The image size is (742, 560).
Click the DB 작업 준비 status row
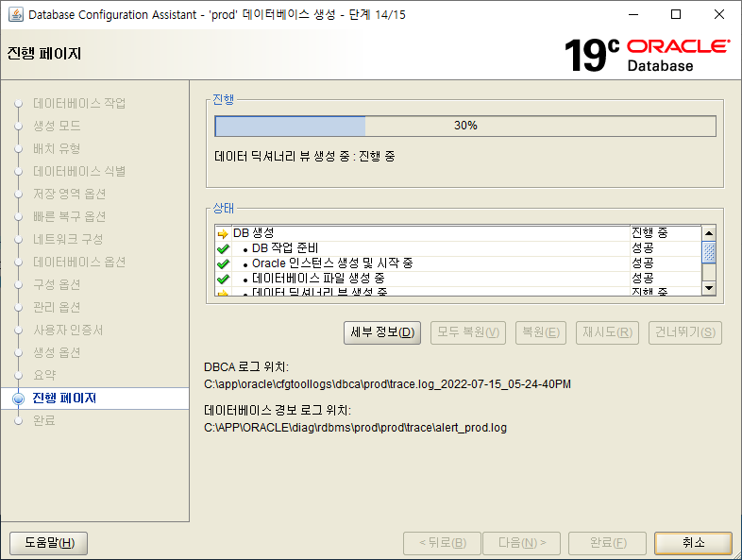[458, 248]
